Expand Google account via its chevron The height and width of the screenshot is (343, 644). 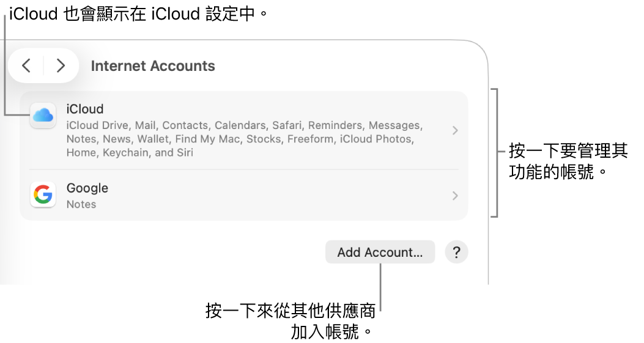pyautogui.click(x=454, y=196)
